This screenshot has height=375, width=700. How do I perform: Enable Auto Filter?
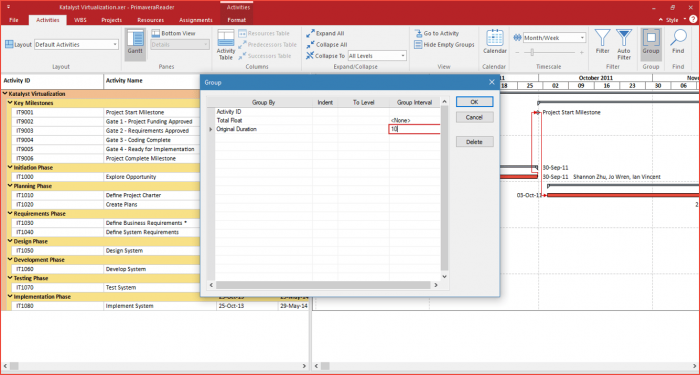(x=624, y=45)
